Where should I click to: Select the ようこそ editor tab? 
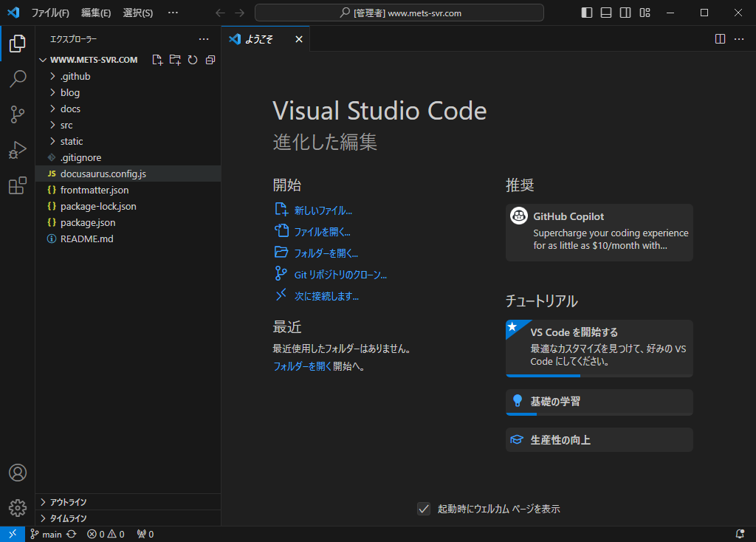pyautogui.click(x=265, y=39)
